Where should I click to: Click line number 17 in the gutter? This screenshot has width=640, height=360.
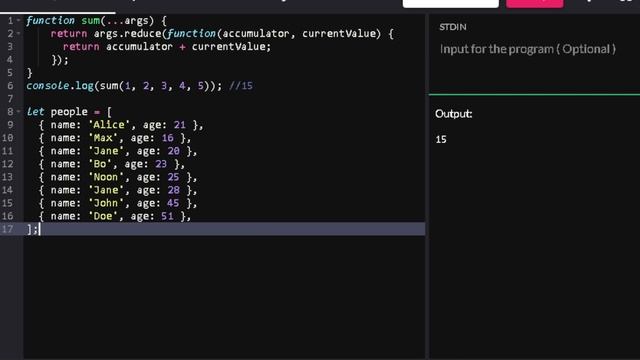tap(7, 229)
